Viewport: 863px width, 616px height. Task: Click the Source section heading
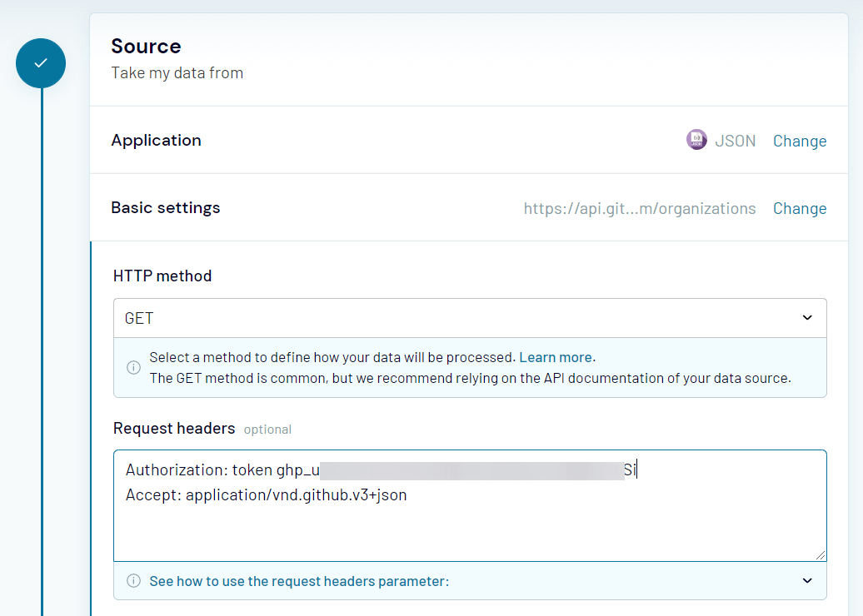point(146,46)
